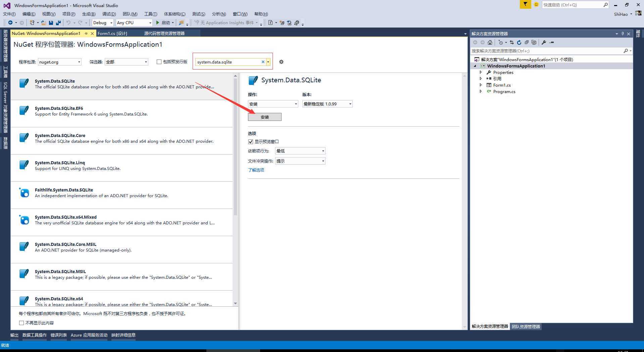
Task: Click the Show All Files icon
Action: pos(534,42)
